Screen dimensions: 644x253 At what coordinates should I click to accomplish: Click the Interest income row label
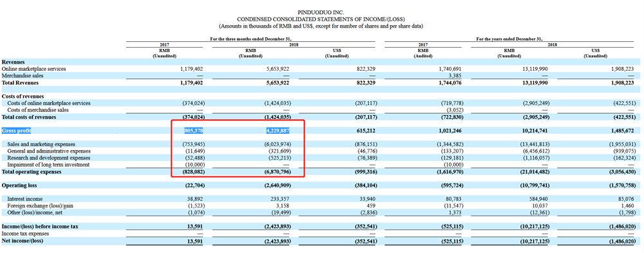click(x=24, y=199)
